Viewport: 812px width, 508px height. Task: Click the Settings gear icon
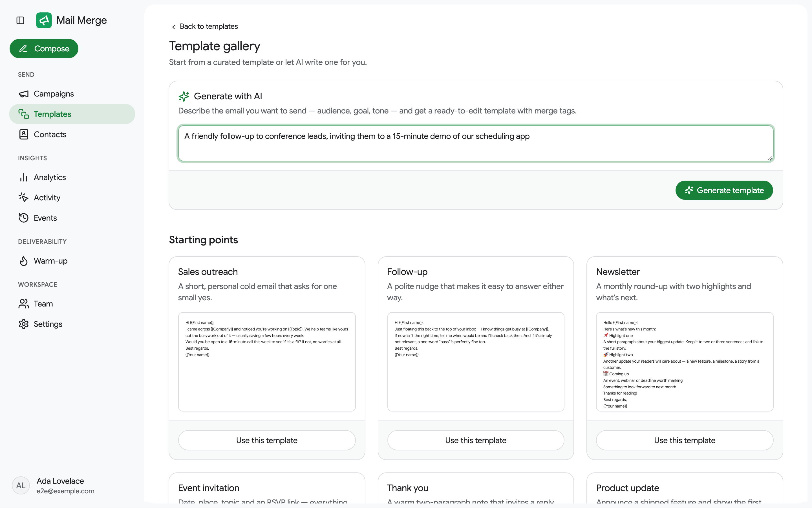pos(23,324)
